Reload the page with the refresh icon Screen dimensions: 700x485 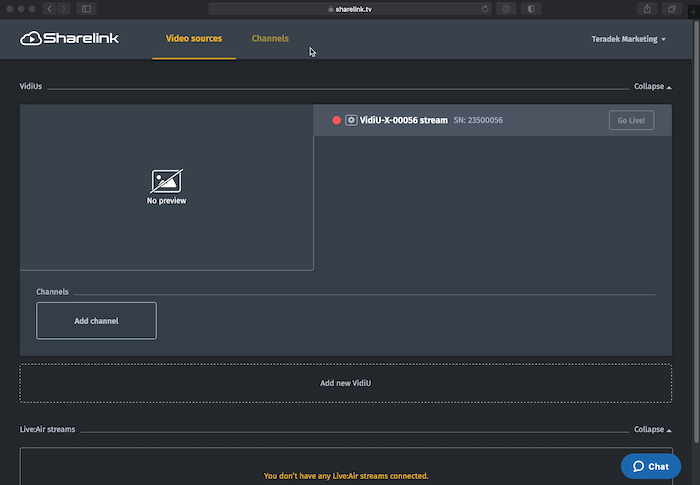click(486, 8)
